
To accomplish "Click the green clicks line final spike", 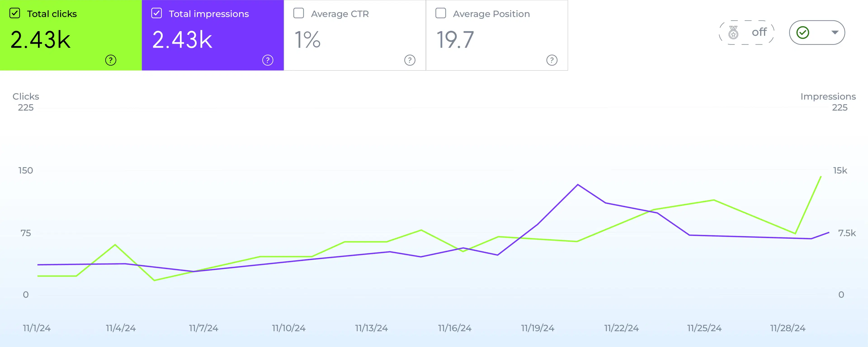I will [x=821, y=176].
